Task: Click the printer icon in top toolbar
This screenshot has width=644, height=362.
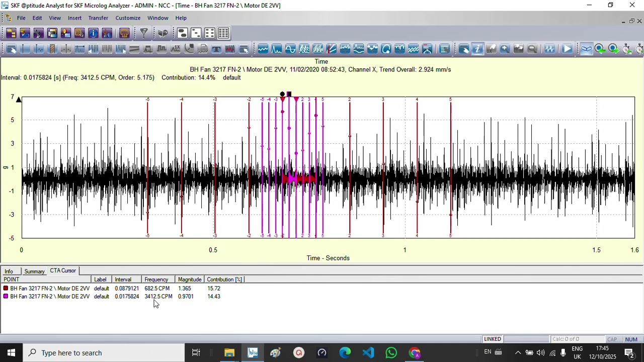Action: [x=124, y=33]
